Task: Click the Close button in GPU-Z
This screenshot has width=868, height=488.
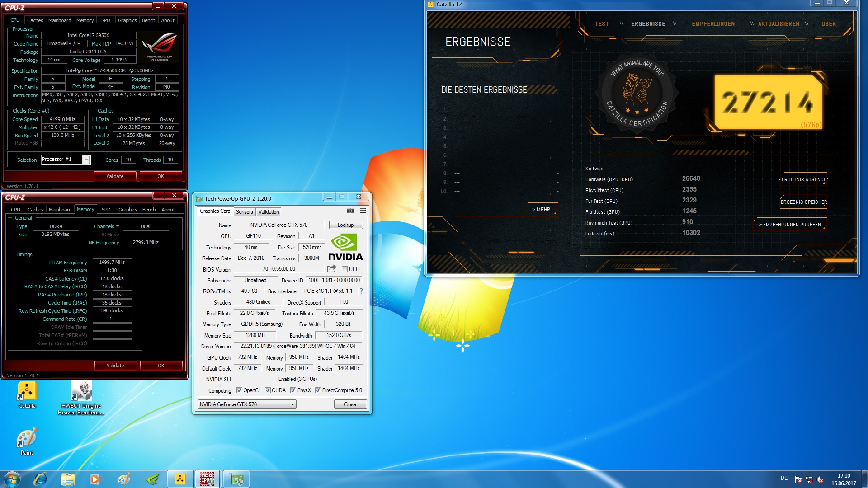Action: click(350, 404)
